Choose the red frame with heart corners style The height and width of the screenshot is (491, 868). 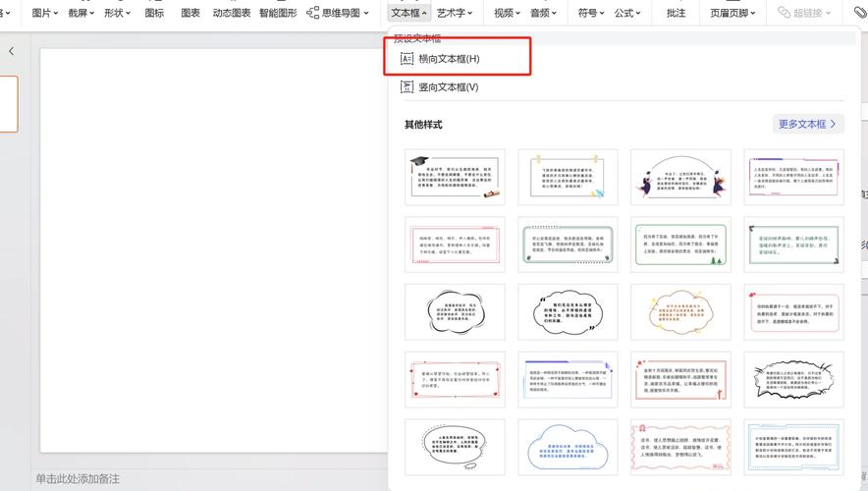click(x=455, y=380)
